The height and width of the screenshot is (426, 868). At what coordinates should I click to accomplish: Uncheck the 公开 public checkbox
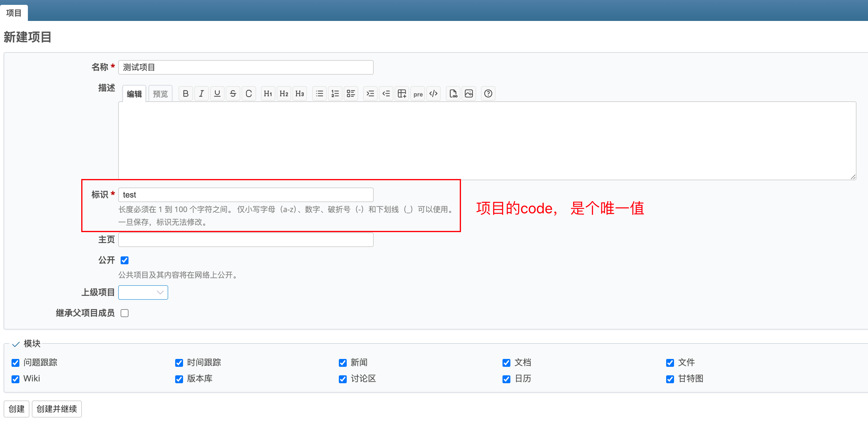click(x=125, y=260)
